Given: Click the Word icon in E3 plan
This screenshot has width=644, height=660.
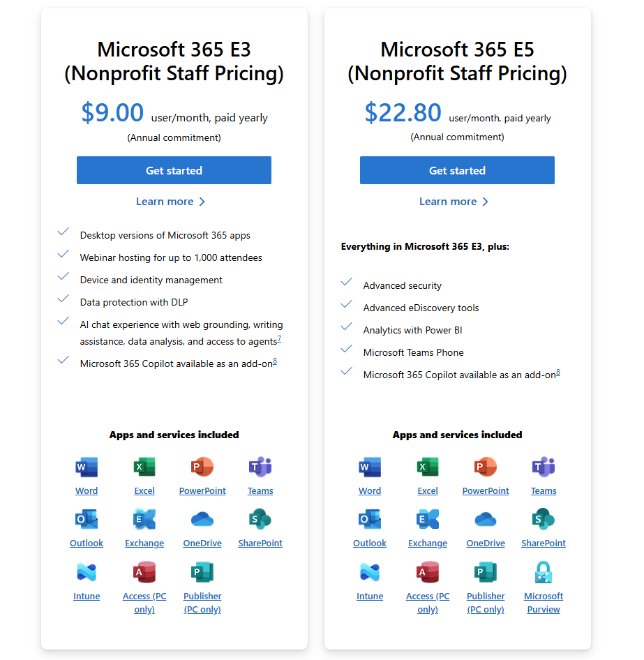Looking at the screenshot, I should (x=87, y=467).
